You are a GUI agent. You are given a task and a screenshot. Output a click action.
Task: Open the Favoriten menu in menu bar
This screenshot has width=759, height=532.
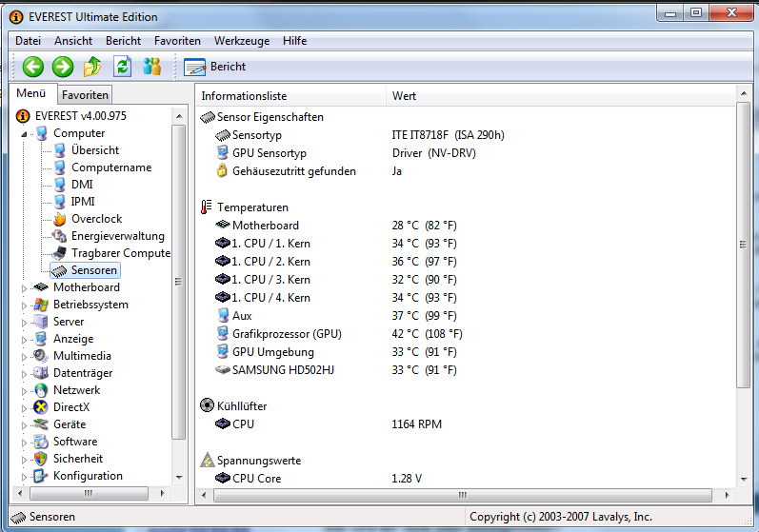click(x=177, y=41)
